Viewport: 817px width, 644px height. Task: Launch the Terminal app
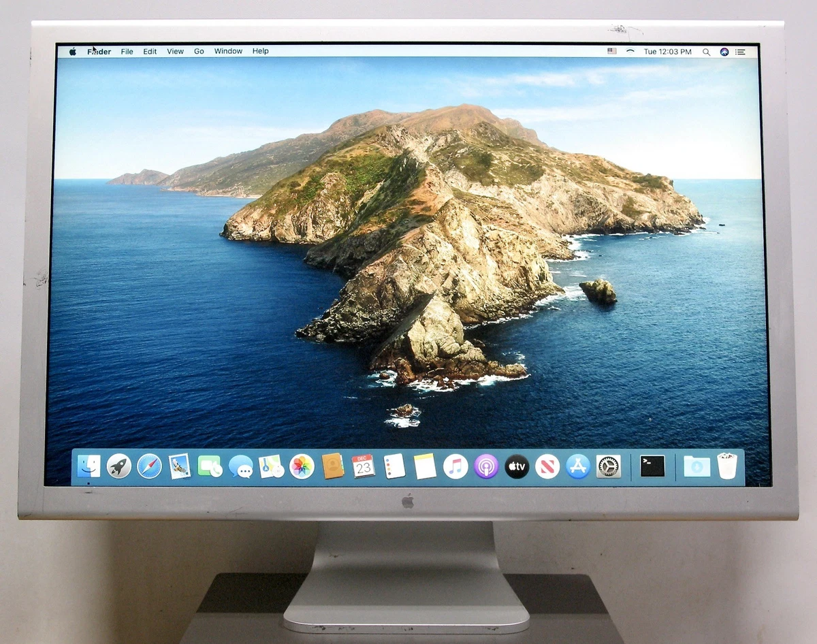(x=652, y=466)
